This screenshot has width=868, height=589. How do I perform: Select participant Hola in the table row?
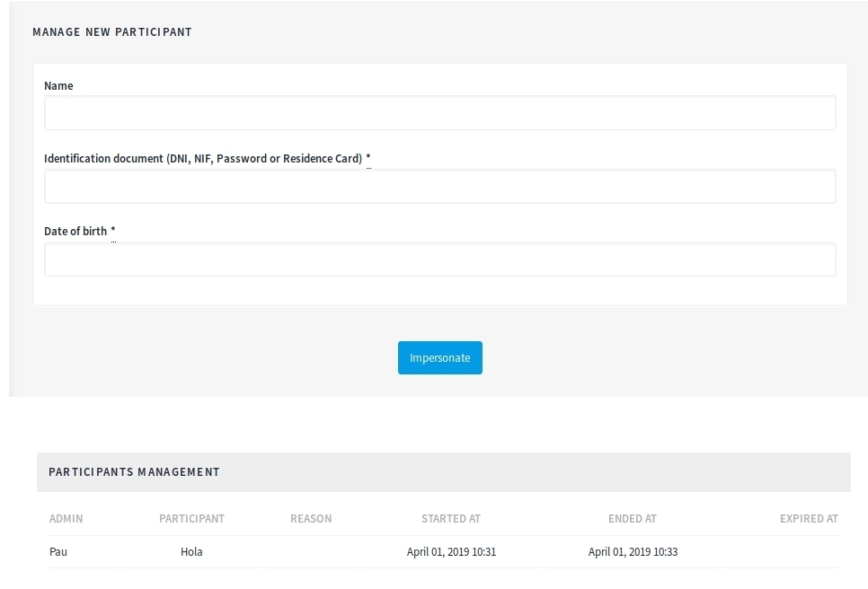click(191, 552)
